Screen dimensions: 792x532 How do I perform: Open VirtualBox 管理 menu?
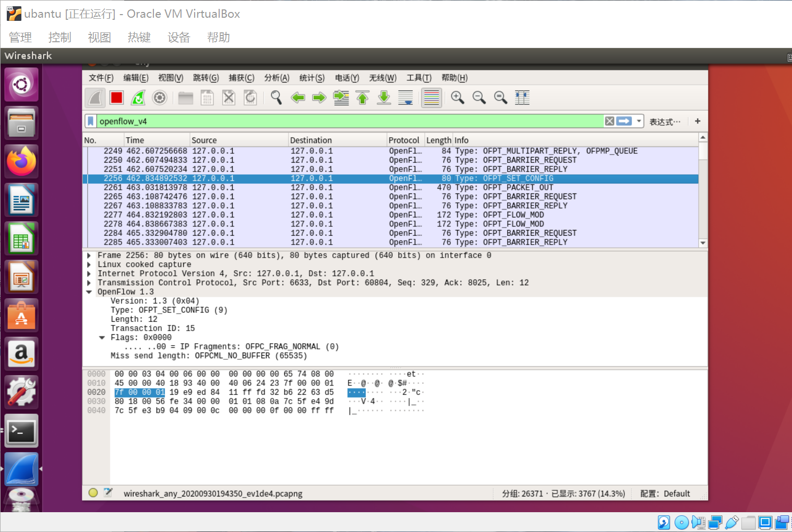(x=20, y=38)
